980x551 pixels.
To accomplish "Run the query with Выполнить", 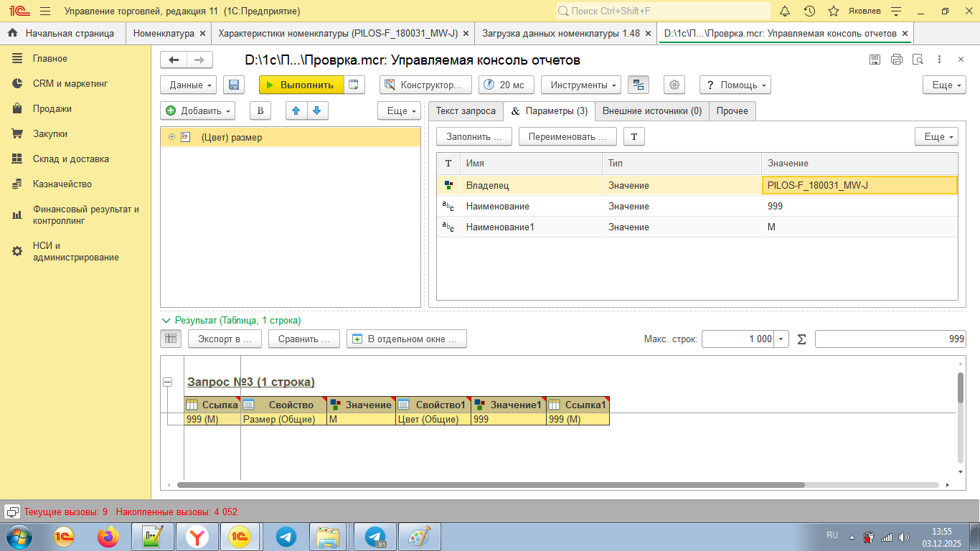I will point(301,85).
